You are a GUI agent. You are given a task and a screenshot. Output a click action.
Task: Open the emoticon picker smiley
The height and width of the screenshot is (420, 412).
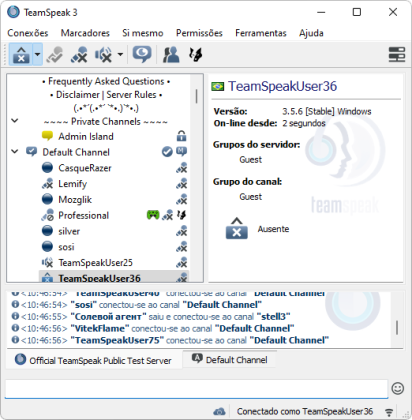click(397, 388)
